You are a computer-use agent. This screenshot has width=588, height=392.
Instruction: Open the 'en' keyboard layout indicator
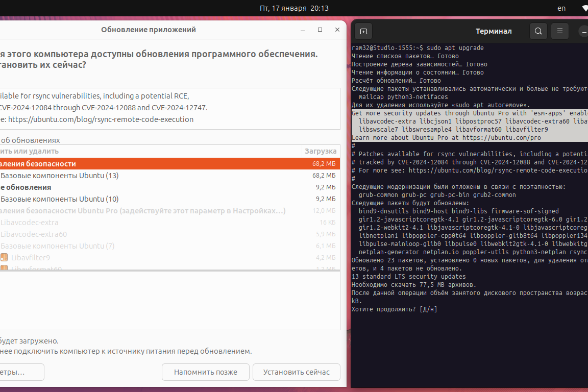click(x=561, y=8)
